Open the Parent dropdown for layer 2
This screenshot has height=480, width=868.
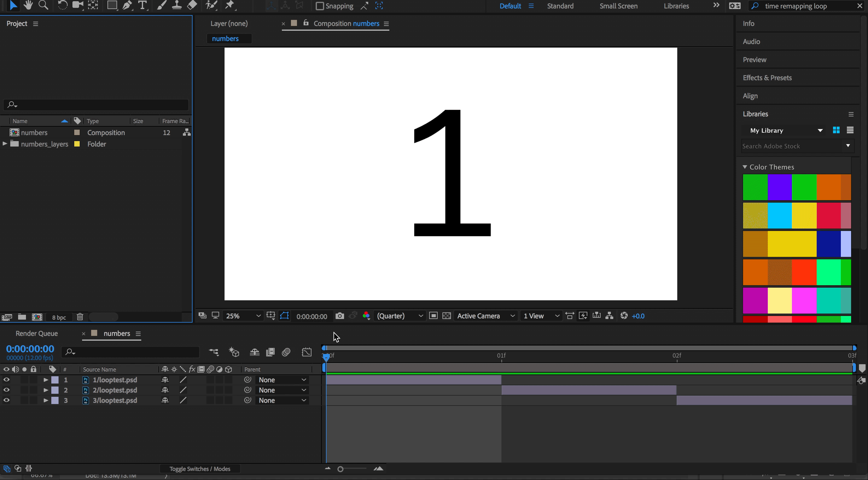tap(282, 390)
